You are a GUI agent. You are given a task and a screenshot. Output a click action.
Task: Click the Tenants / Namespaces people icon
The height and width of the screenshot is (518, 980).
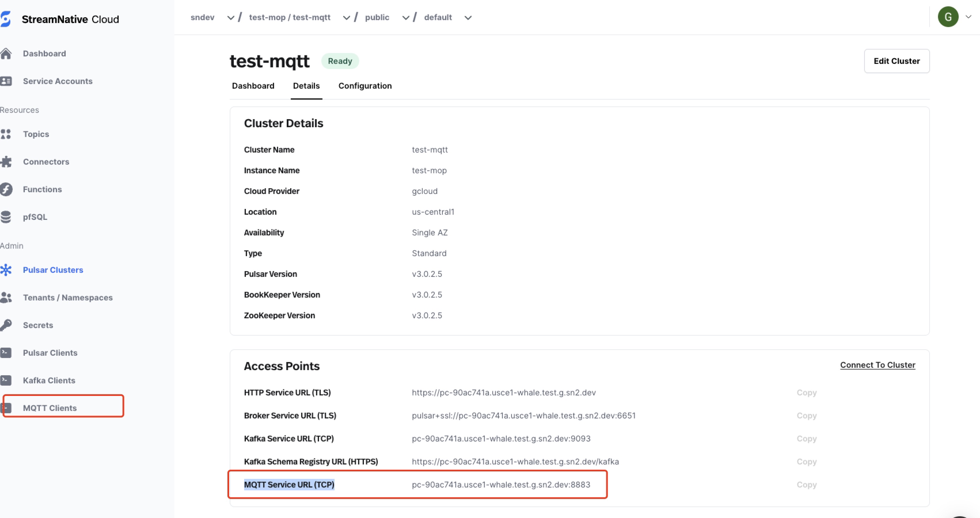pos(6,298)
